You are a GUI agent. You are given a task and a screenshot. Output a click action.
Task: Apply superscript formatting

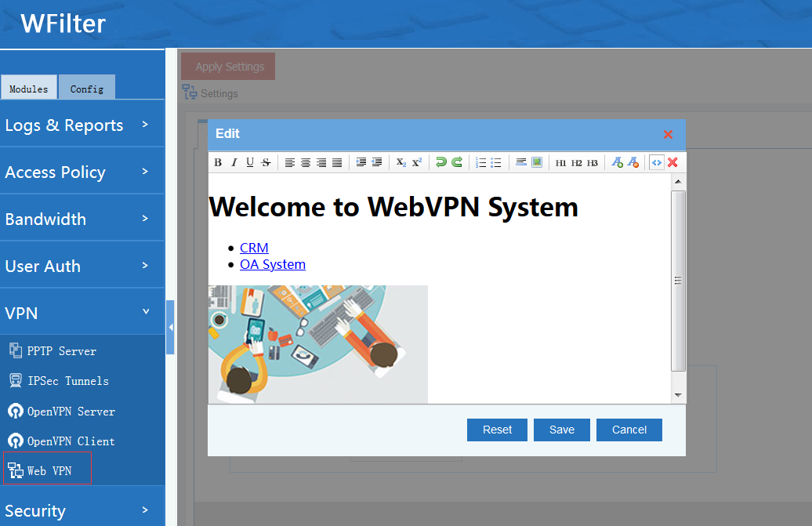coord(417,162)
